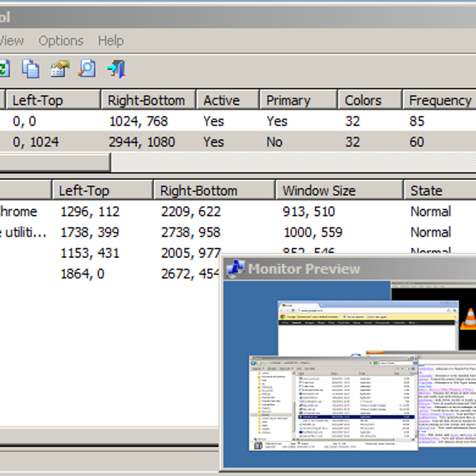Sort by the State column header
This screenshot has height=476, width=476.
tap(440, 190)
